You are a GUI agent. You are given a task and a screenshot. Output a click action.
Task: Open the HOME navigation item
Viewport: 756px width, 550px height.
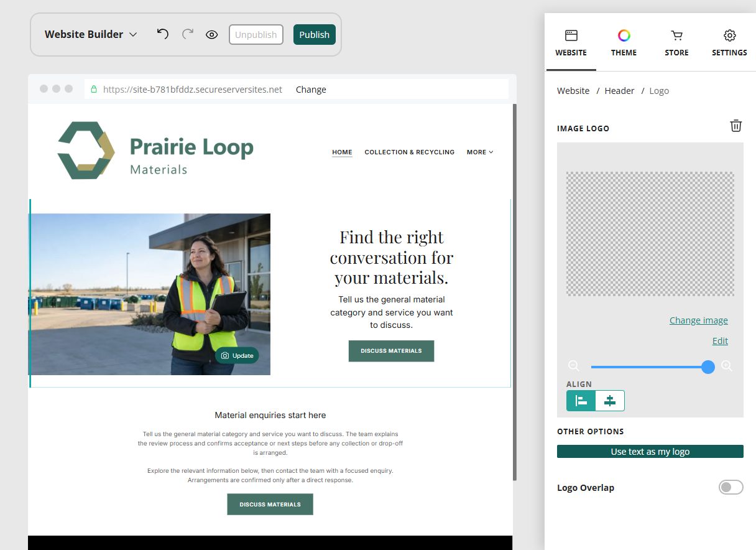(342, 152)
